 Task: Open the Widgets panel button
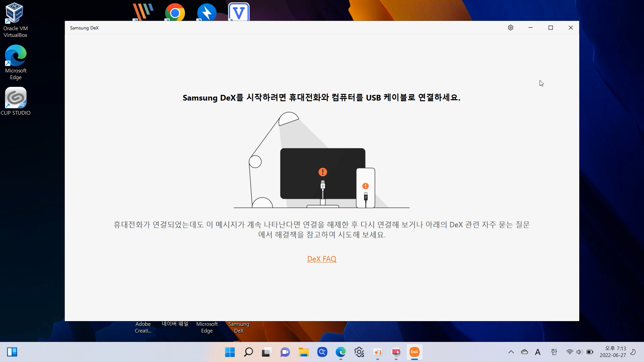12,352
